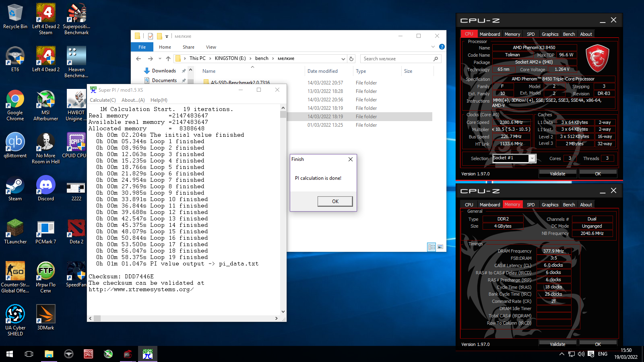Click OK in upper CPU-Z window

coord(598,174)
